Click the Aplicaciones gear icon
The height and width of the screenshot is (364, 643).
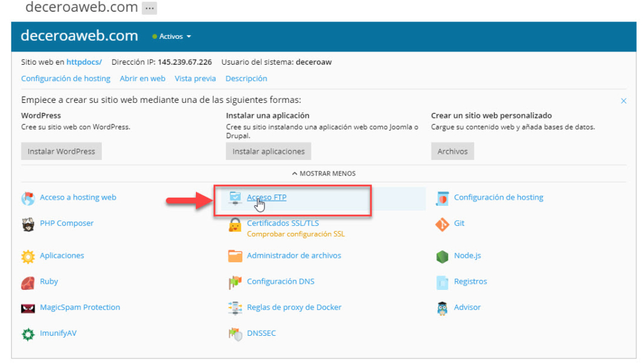(28, 257)
